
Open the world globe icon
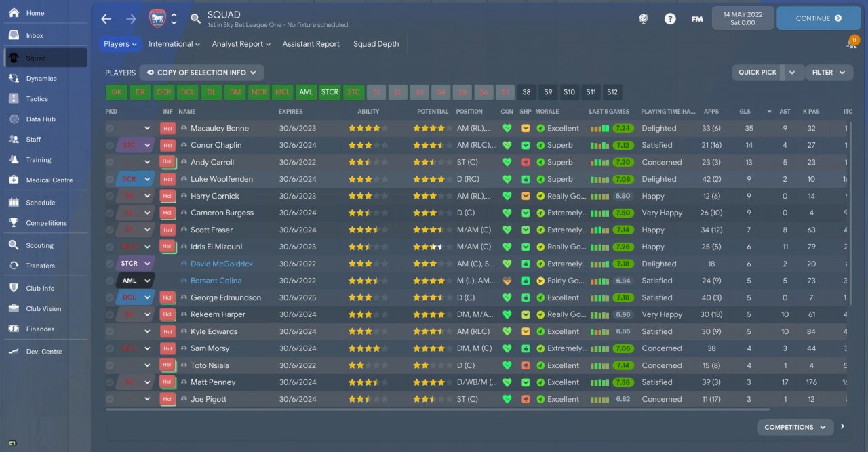click(644, 19)
